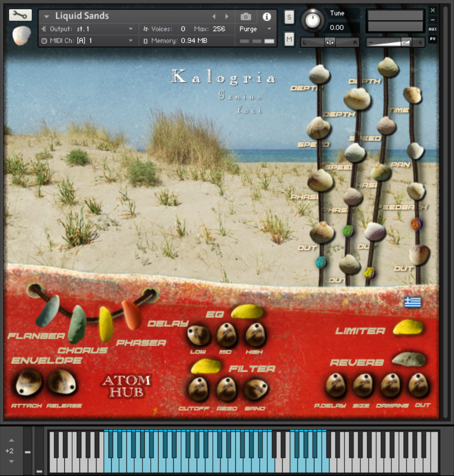Viewport: 454px width, 476px height.
Task: Open the Liquid Sands instrument dropdown arrow
Action: [46, 17]
